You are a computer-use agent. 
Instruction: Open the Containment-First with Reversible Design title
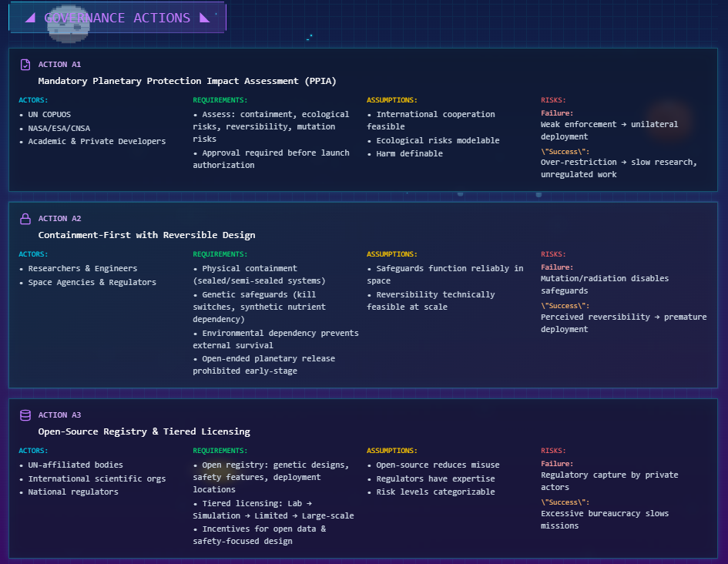(x=146, y=235)
